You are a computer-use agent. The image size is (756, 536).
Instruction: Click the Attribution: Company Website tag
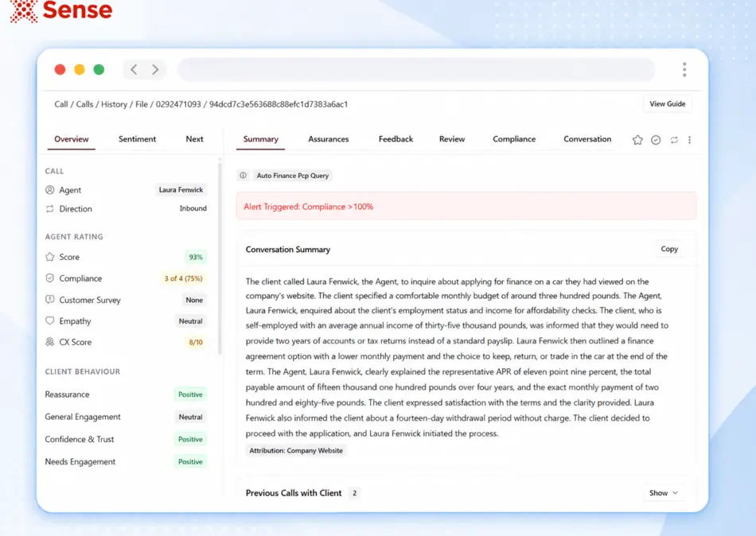[296, 450]
